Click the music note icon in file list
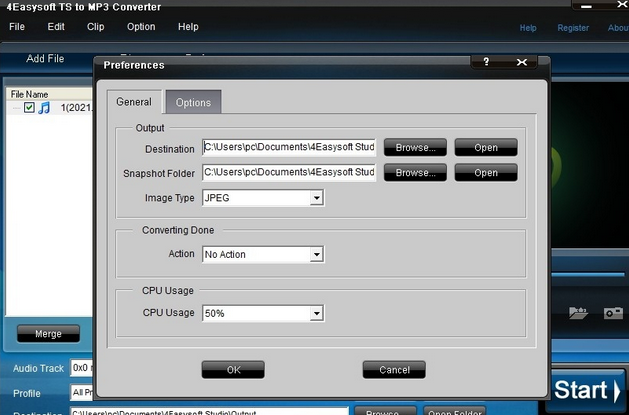Viewport: 629px width, 415px height. pyautogui.click(x=44, y=108)
